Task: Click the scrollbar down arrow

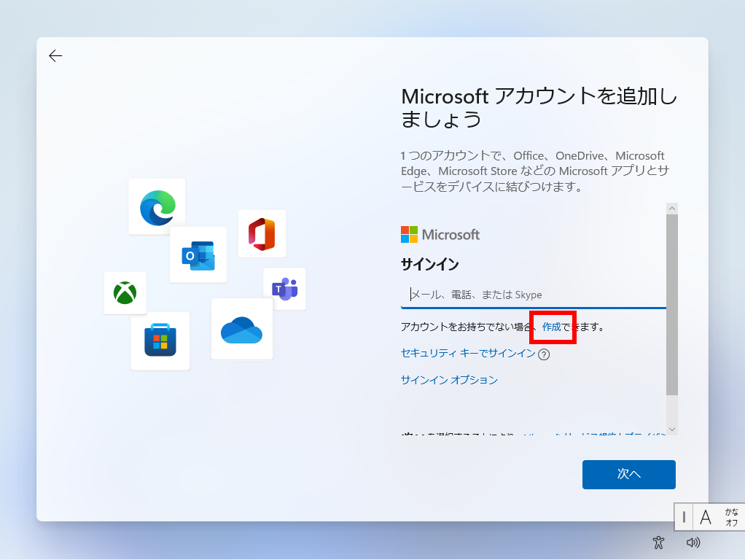Action: coord(672,429)
